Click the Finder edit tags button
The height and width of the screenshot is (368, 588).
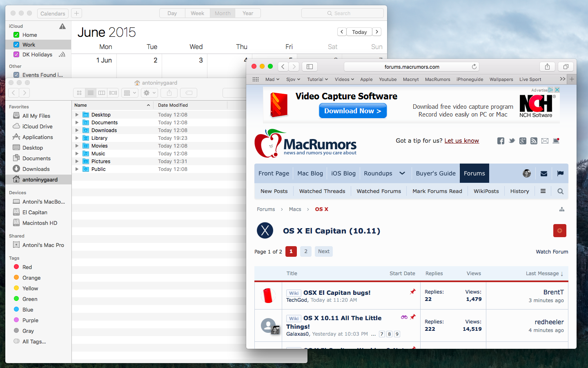tap(189, 93)
